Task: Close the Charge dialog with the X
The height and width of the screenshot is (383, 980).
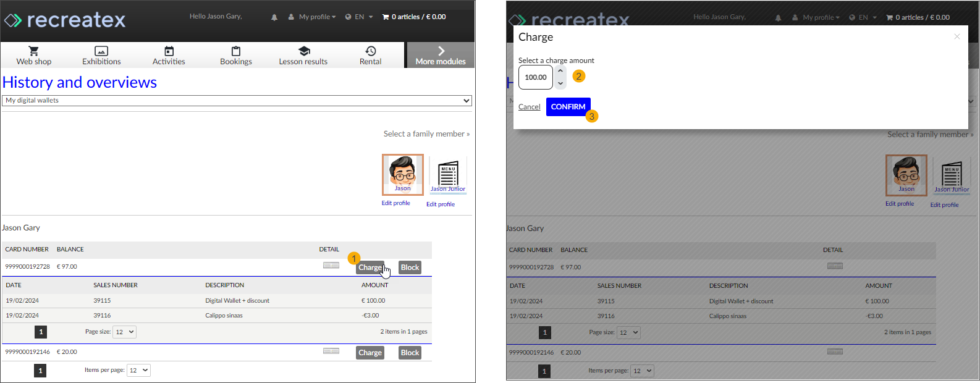Action: coord(957,37)
